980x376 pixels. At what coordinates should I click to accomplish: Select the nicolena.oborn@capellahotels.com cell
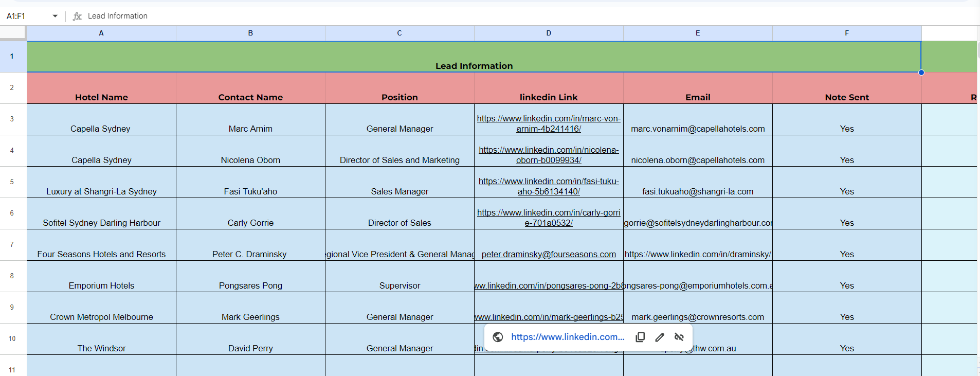[698, 151]
